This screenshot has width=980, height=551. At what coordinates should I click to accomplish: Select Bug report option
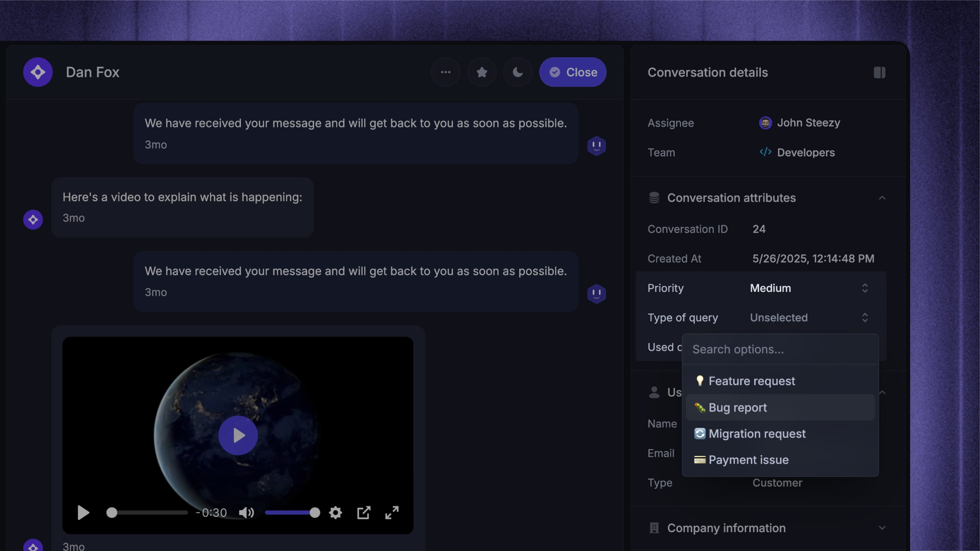pyautogui.click(x=780, y=407)
